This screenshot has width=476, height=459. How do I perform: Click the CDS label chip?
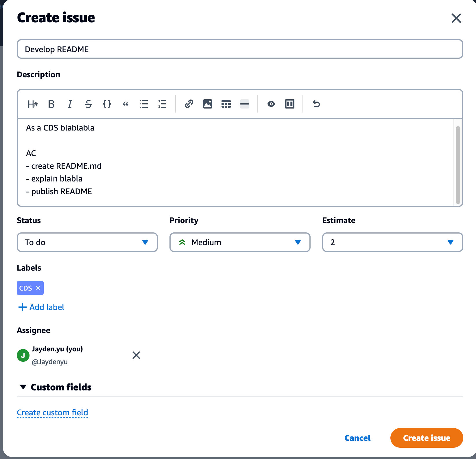[30, 288]
